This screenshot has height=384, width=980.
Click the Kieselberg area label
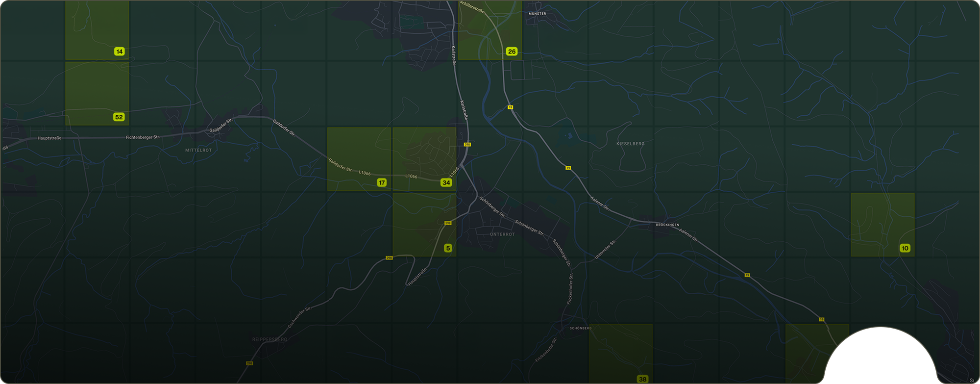[x=631, y=144]
